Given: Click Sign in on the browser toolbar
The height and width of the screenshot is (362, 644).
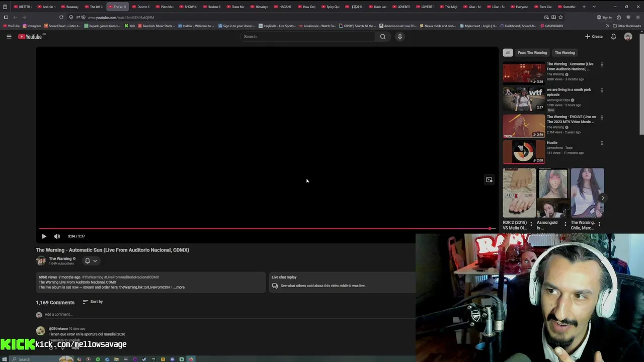Looking at the screenshot, I should (604, 17).
